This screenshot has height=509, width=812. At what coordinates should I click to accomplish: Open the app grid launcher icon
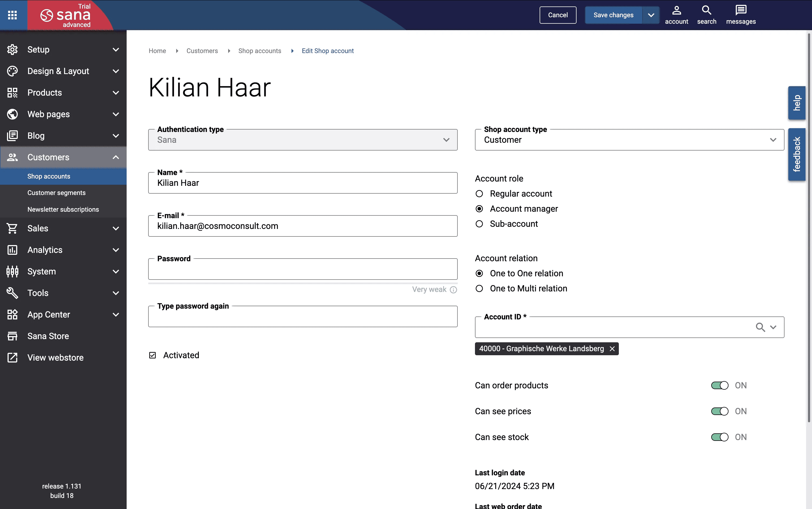[12, 15]
